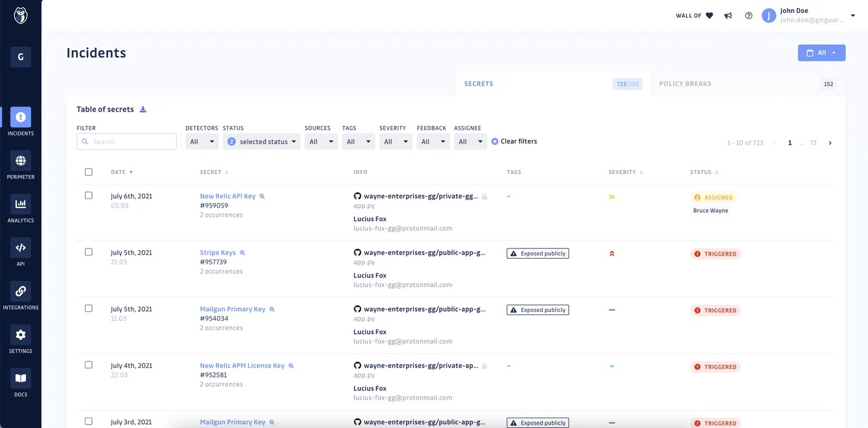The height and width of the screenshot is (428, 868).
Task: Click the double-chevron severity icon for Stripe Keys
Action: pos(612,254)
